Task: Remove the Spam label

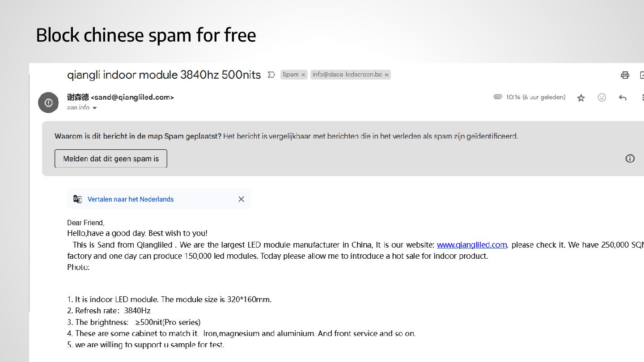Action: [303, 75]
